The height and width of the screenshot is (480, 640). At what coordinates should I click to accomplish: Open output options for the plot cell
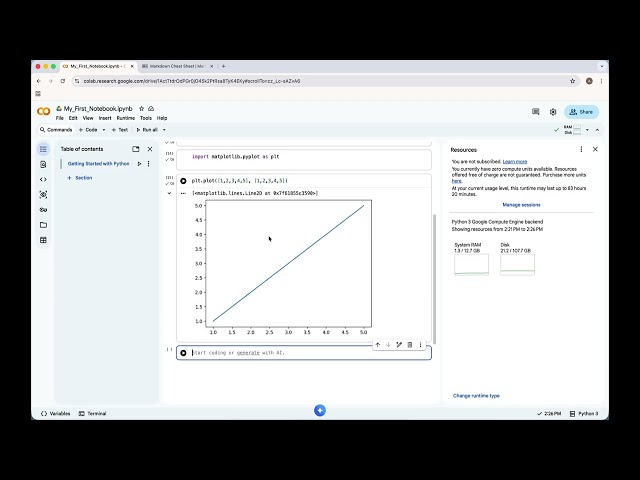[x=183, y=193]
